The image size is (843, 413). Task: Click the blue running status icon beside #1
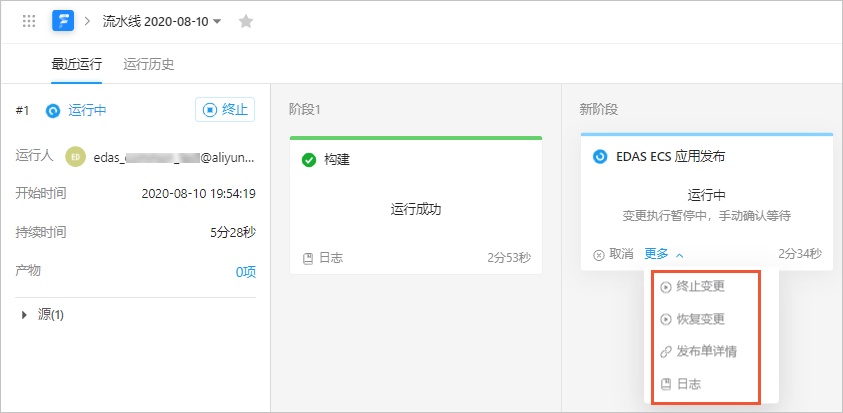pos(53,111)
